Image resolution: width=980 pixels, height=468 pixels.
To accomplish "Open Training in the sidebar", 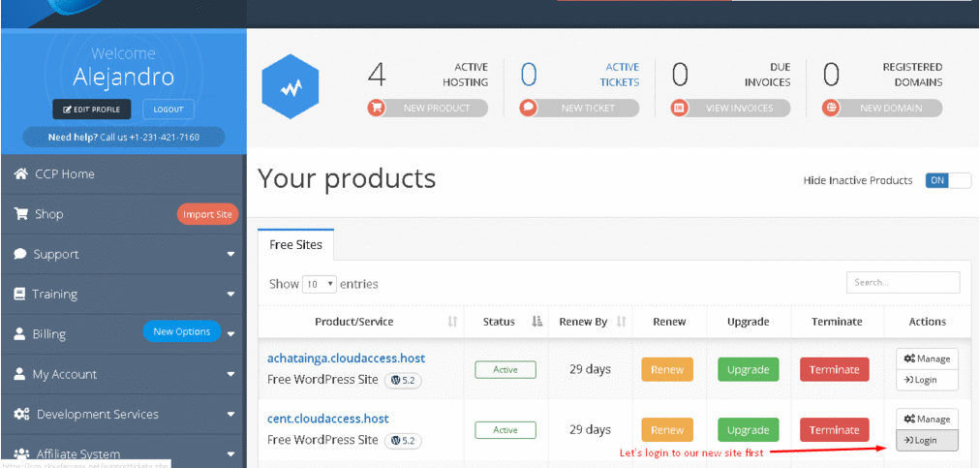I will (x=54, y=295).
